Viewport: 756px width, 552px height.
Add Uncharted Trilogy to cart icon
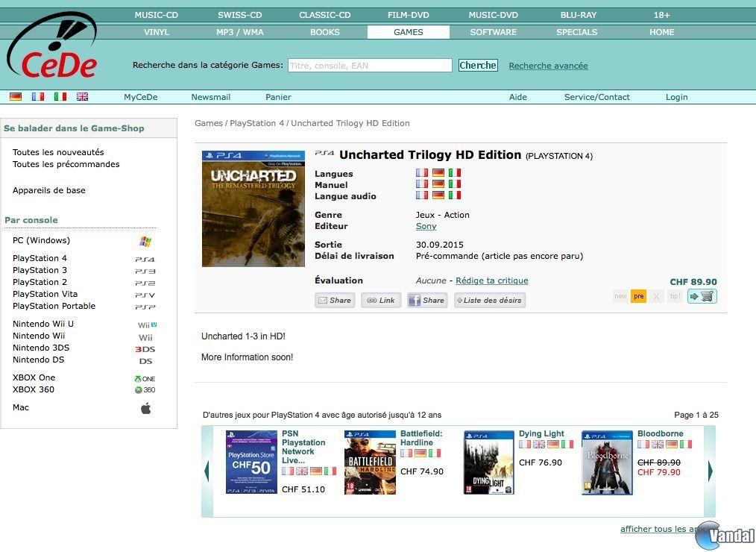pos(702,296)
